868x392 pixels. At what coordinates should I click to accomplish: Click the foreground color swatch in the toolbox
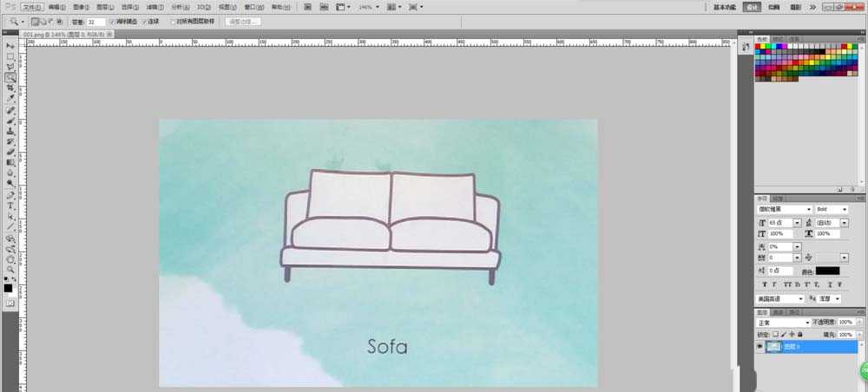coord(8,287)
